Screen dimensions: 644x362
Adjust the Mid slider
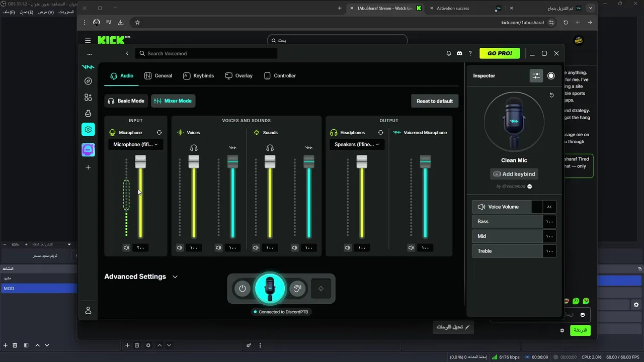[514, 236]
